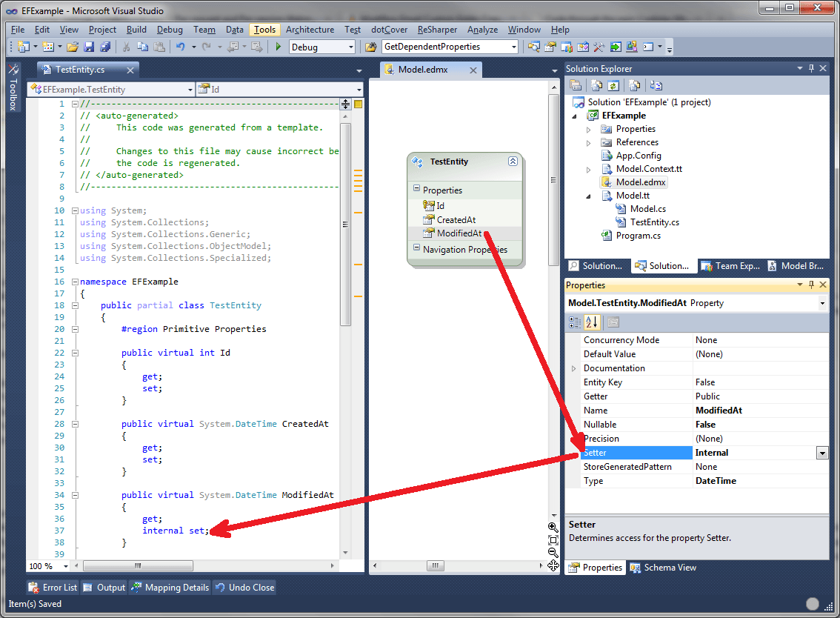Collapse the TestEntity shape in designer
Image resolution: width=840 pixels, height=618 pixels.
(x=512, y=162)
